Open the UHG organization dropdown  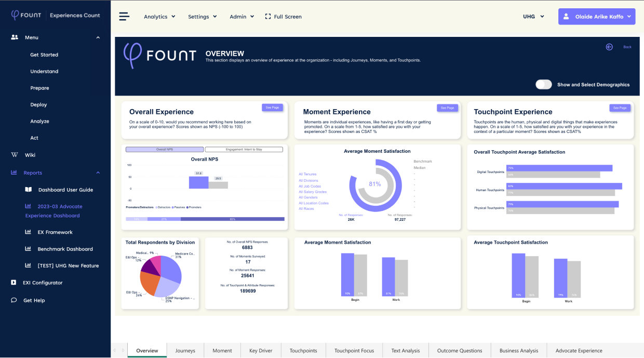pyautogui.click(x=533, y=17)
